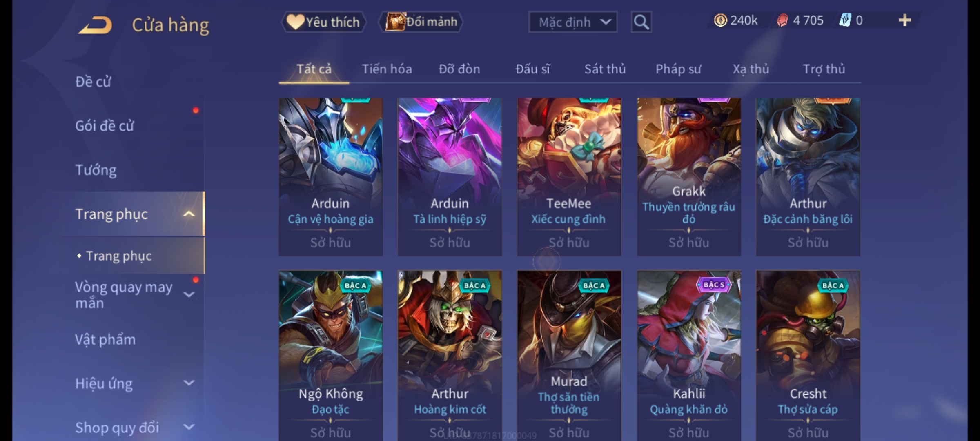Select TeeMee Xiếc cung đình skin card
Image resolution: width=980 pixels, height=441 pixels.
(569, 177)
